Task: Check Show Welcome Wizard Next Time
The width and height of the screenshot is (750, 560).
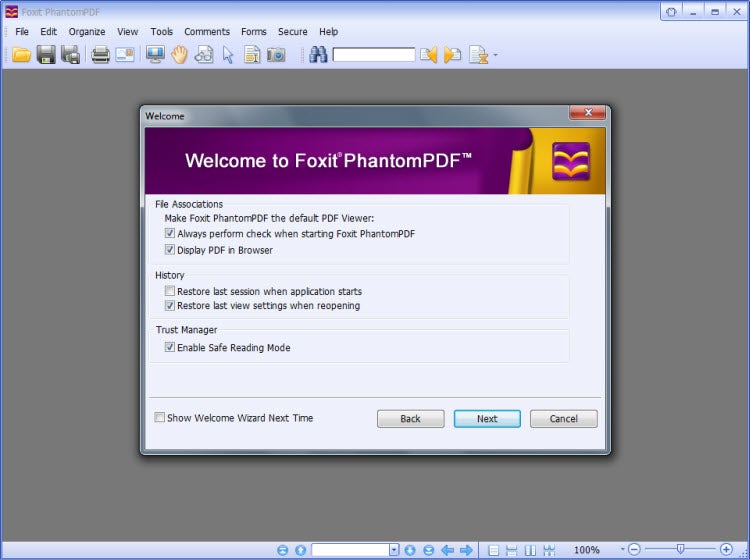Action: [159, 417]
